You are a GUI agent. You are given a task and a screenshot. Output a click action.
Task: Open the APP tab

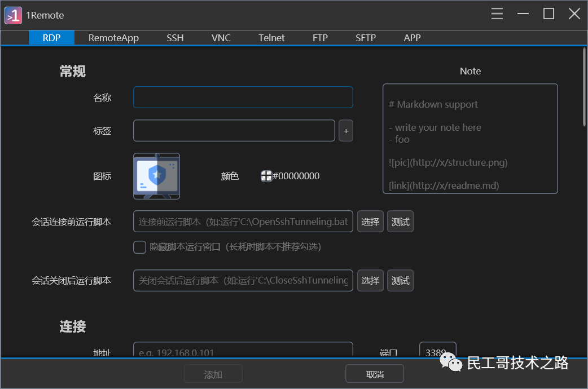[412, 38]
